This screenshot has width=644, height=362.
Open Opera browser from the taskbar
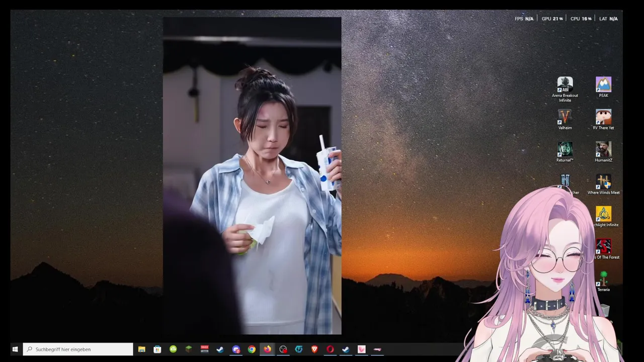[330, 349]
